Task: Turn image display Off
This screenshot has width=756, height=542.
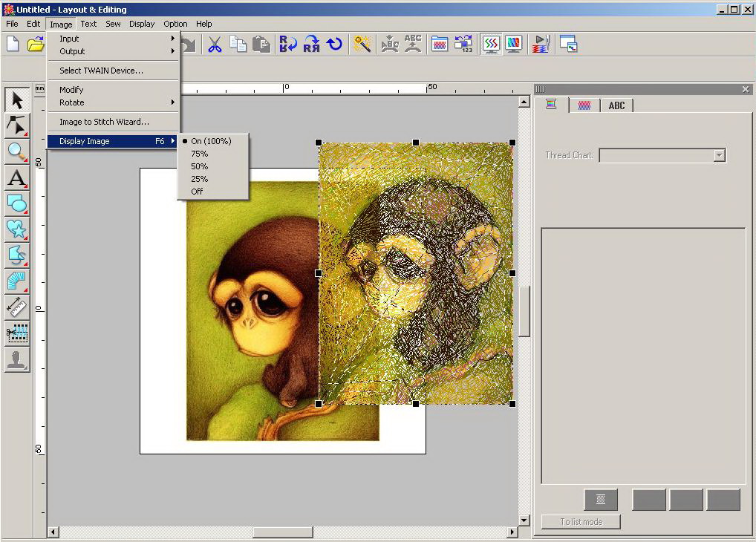Action: click(197, 192)
